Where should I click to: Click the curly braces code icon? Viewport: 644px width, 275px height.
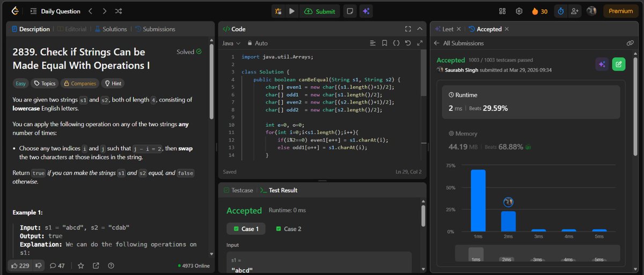coord(396,43)
